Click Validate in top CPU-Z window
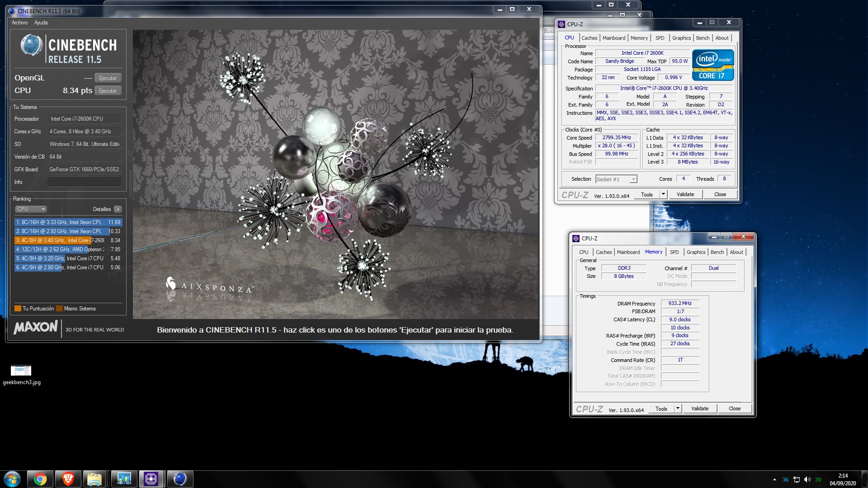Screen dimensions: 868x488 [685, 195]
